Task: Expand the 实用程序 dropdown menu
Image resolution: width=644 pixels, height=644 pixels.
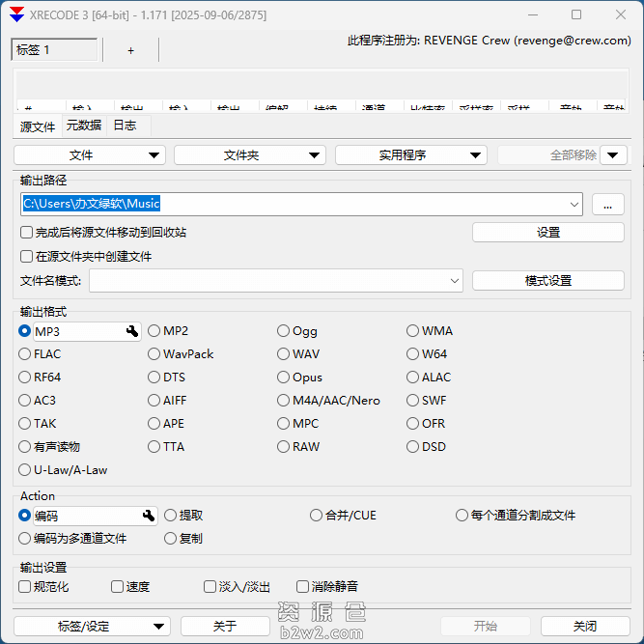Action: (410, 155)
